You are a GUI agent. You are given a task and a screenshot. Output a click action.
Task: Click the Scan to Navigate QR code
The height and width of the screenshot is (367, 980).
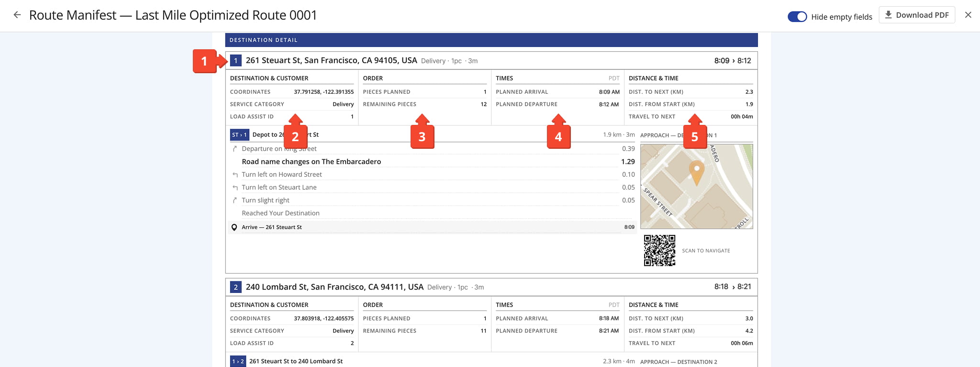[659, 250]
